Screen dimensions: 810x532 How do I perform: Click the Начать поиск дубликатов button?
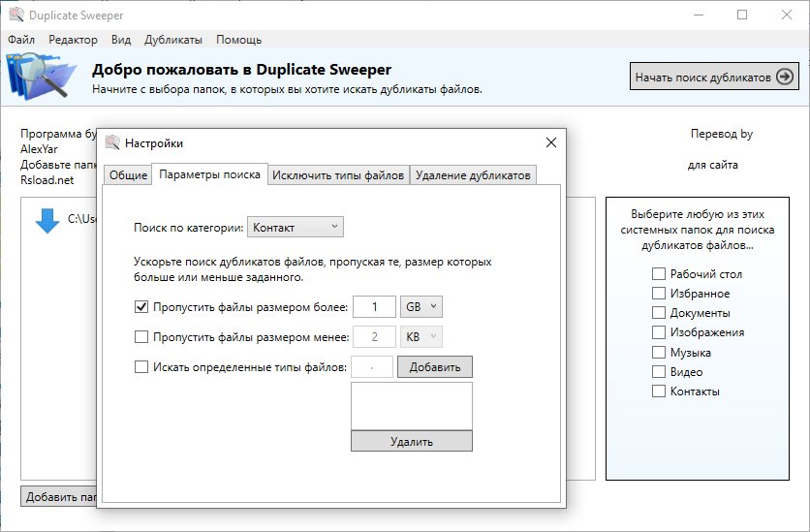point(714,77)
